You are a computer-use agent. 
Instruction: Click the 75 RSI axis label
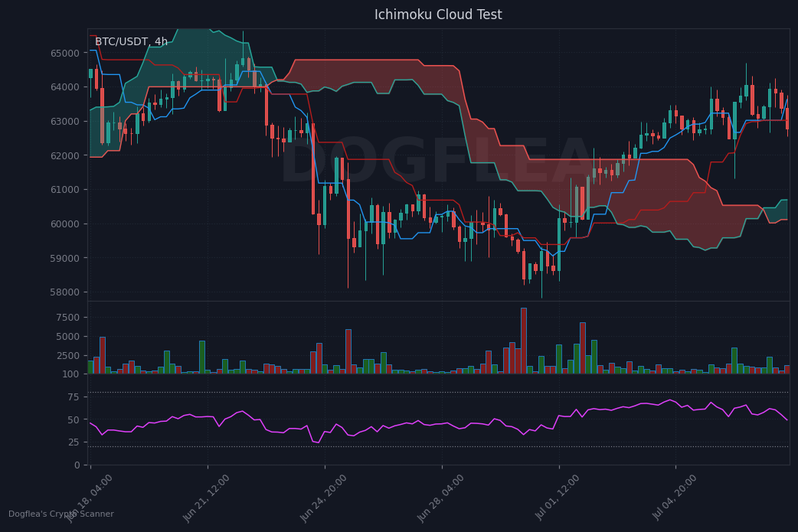[74, 397]
